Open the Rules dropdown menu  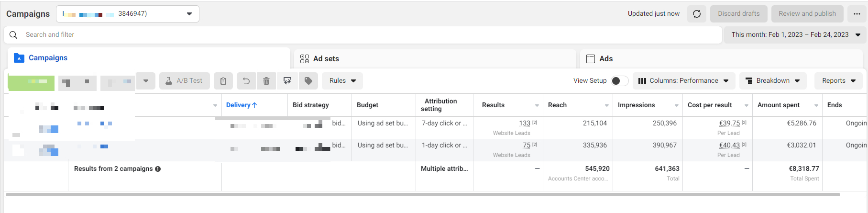coord(342,81)
